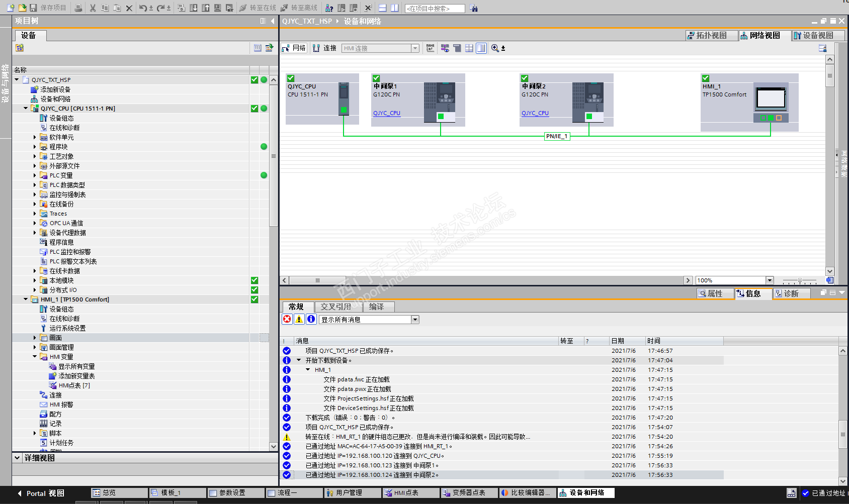Collapse the HMI 变量 tree node
849x504 pixels.
[x=35, y=357]
